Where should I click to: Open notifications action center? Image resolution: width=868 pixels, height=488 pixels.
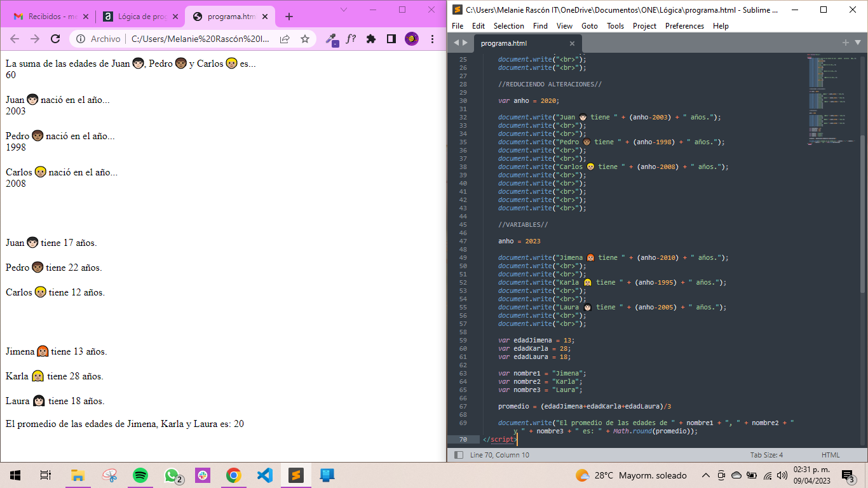[848, 475]
